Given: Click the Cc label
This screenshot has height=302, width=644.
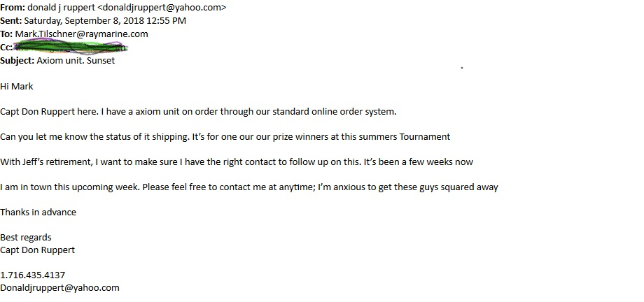Looking at the screenshot, I should click(6, 48).
